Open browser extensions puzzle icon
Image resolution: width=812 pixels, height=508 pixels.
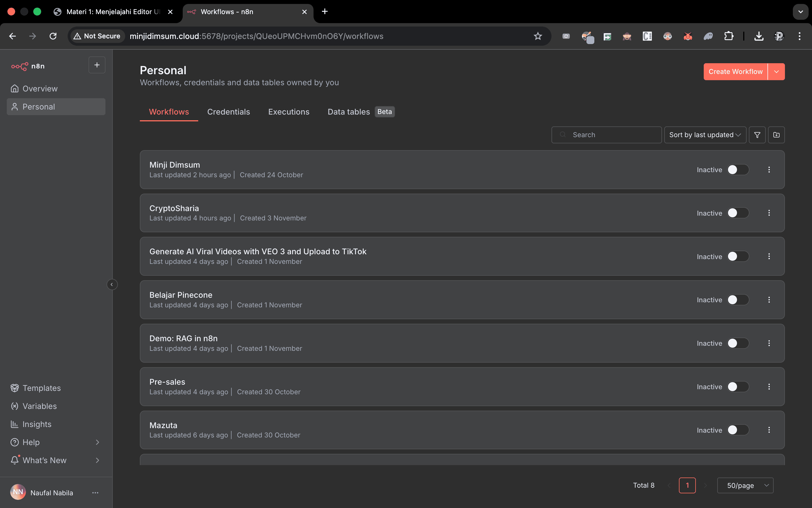[x=729, y=36]
